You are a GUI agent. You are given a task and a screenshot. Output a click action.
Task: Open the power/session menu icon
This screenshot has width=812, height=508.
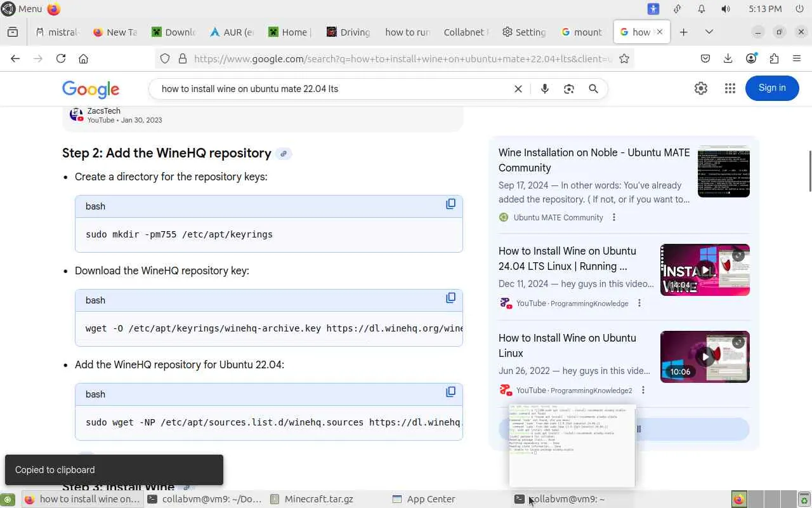point(799,9)
